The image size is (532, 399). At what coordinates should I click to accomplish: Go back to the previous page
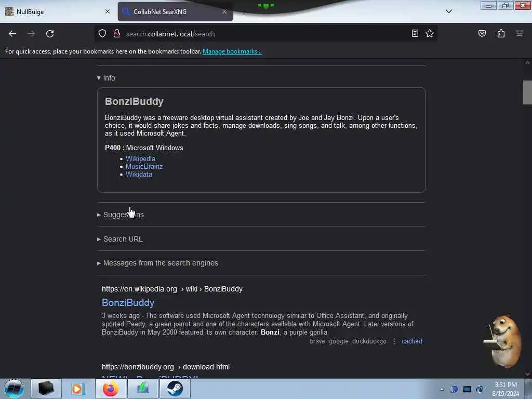coord(12,34)
